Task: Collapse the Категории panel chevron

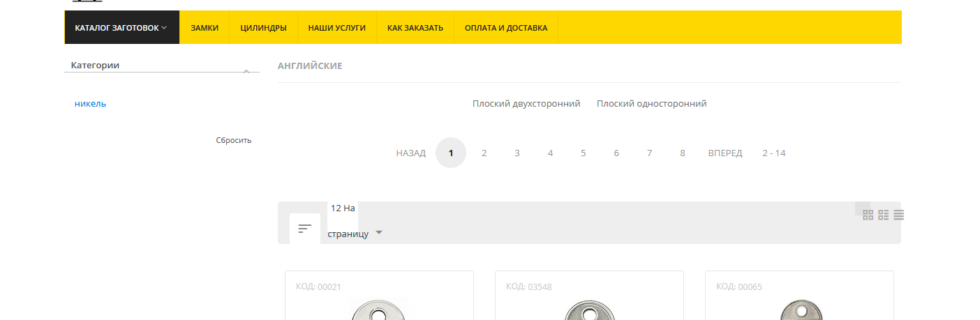Action: coord(246,71)
